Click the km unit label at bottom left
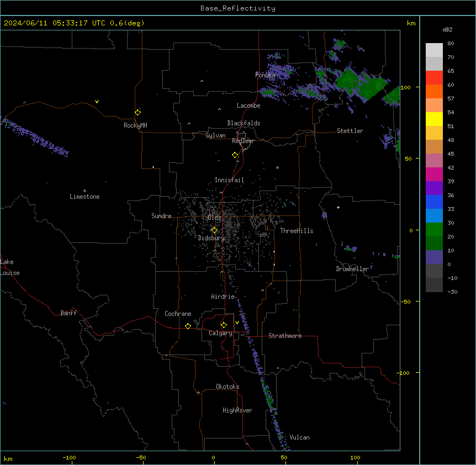 pos(8,459)
